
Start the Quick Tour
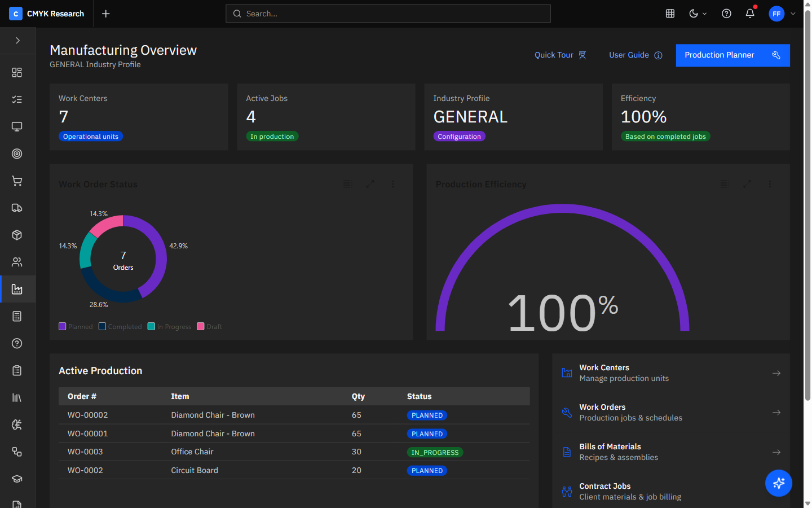click(x=561, y=55)
